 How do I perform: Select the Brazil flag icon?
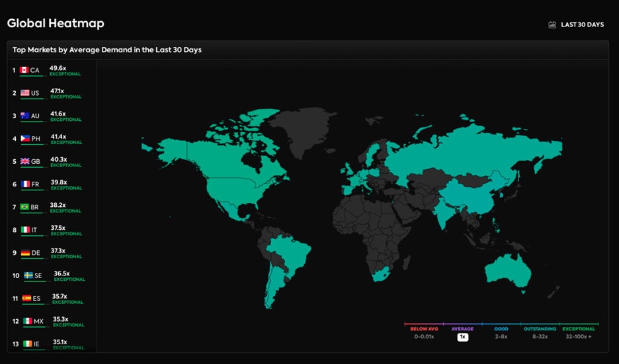coord(24,207)
